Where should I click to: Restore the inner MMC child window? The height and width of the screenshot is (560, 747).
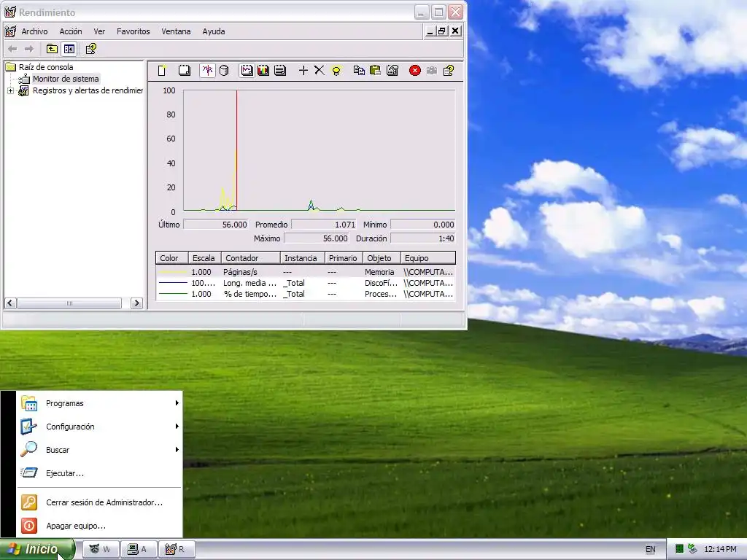click(442, 31)
